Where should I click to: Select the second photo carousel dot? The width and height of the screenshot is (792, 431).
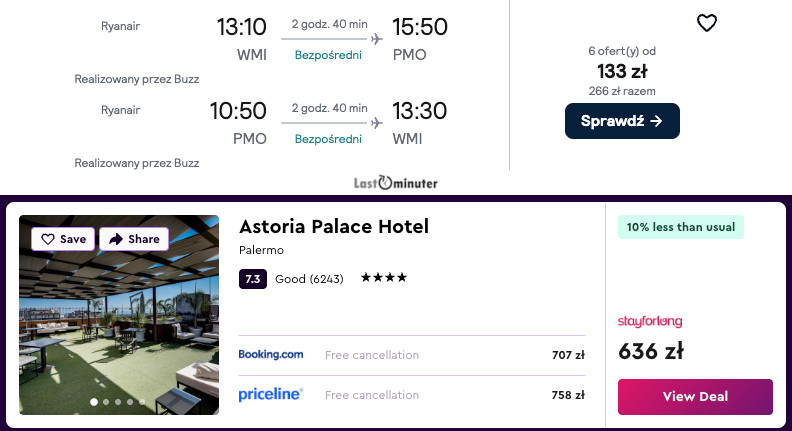pyautogui.click(x=106, y=402)
